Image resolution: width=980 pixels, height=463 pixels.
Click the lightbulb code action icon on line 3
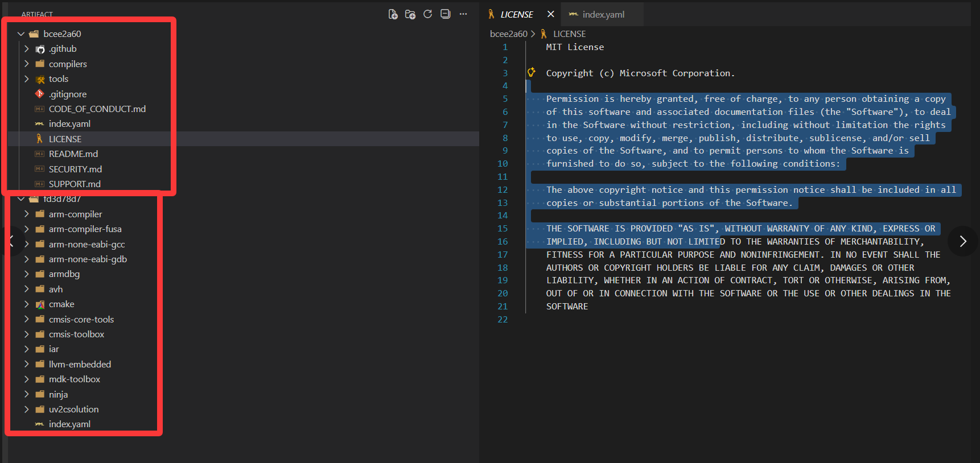click(532, 72)
